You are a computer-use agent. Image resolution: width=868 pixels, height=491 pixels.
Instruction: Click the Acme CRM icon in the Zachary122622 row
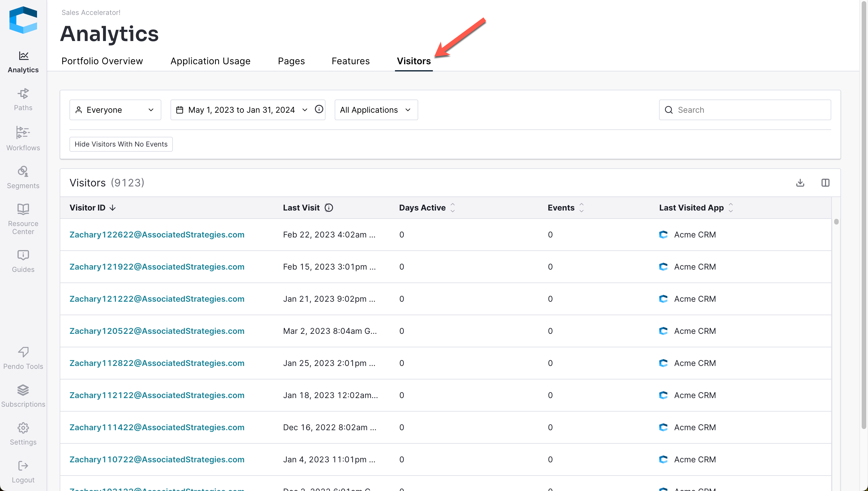664,235
